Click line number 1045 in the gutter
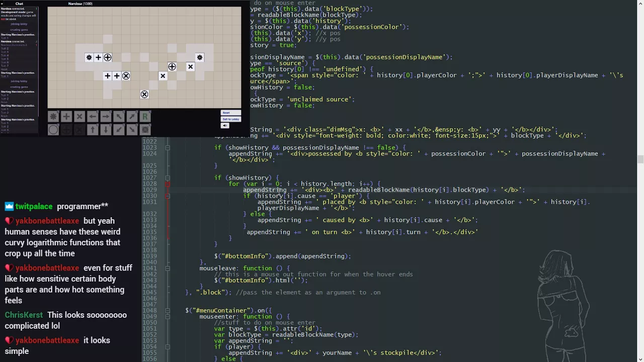Viewport: 644px width, 362px height. point(149,293)
